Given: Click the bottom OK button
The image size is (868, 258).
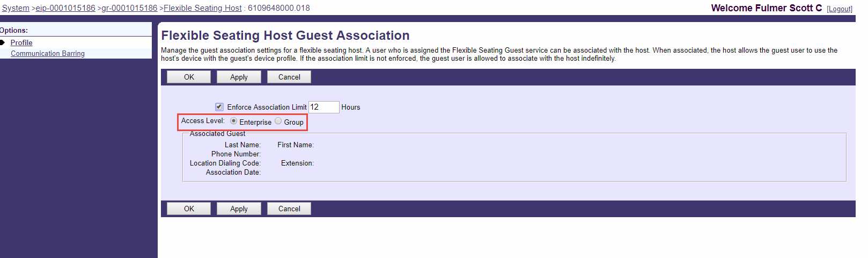Looking at the screenshot, I should [189, 209].
